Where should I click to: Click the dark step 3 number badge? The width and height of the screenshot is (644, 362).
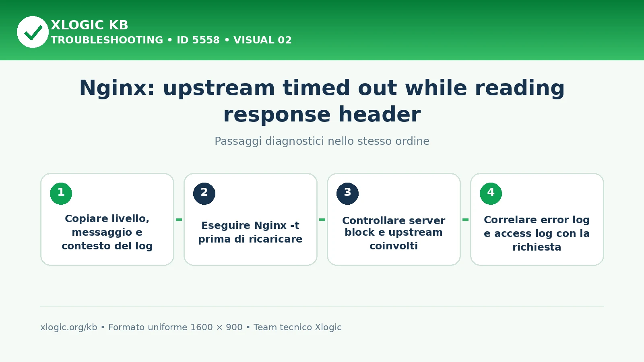(347, 193)
